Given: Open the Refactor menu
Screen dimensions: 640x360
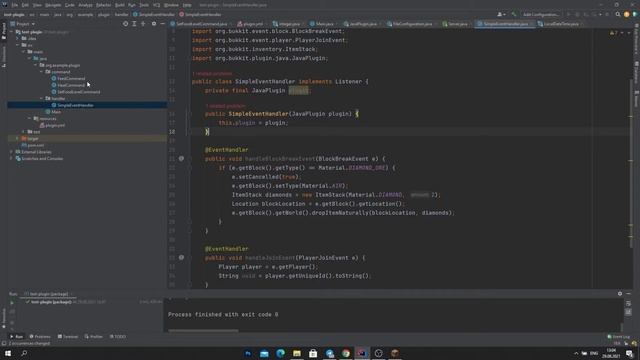Looking at the screenshot, I should tap(103, 5).
